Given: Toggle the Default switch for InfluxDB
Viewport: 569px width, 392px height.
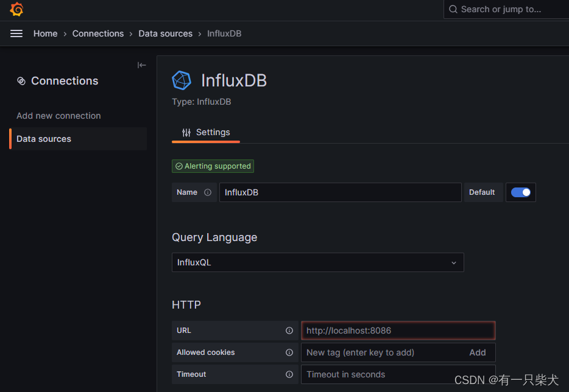Looking at the screenshot, I should pos(520,192).
